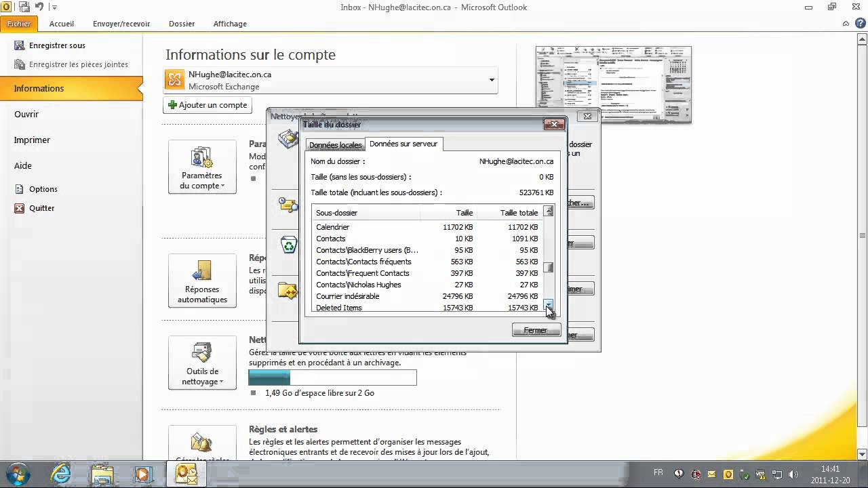Image resolution: width=868 pixels, height=488 pixels.
Task: Click the mailbox free space progress bar
Action: pos(332,378)
